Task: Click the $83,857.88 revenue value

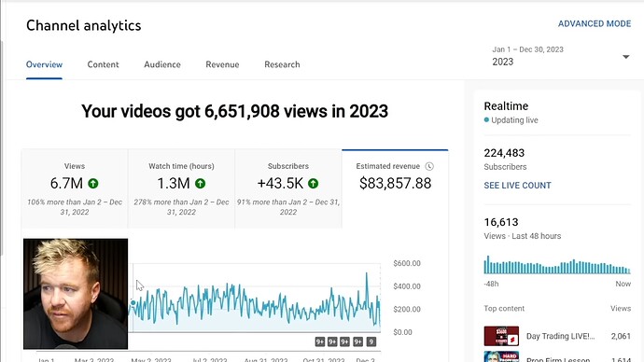Action: (x=395, y=183)
